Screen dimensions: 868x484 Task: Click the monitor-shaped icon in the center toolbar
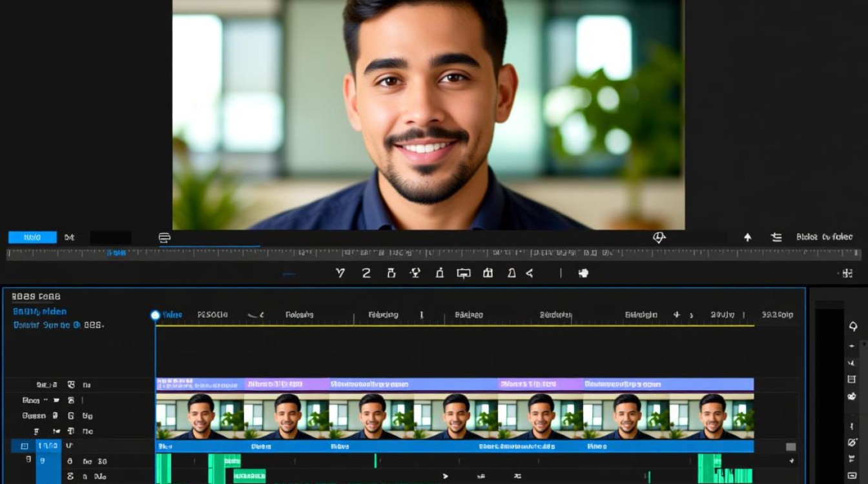click(x=464, y=273)
